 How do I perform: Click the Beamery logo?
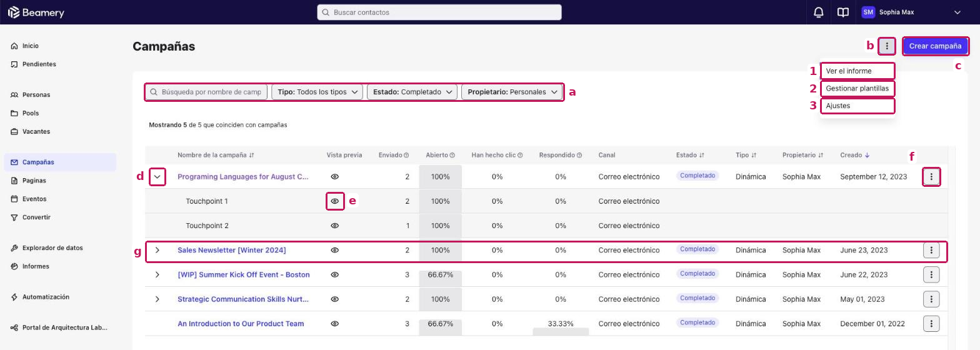[36, 12]
